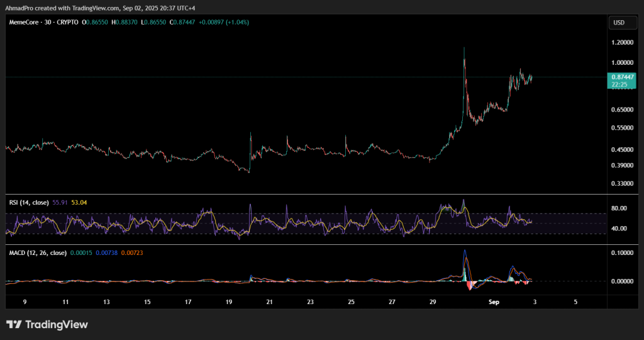Click the TradingView logo icon
This screenshot has width=644, height=340.
(x=14, y=325)
